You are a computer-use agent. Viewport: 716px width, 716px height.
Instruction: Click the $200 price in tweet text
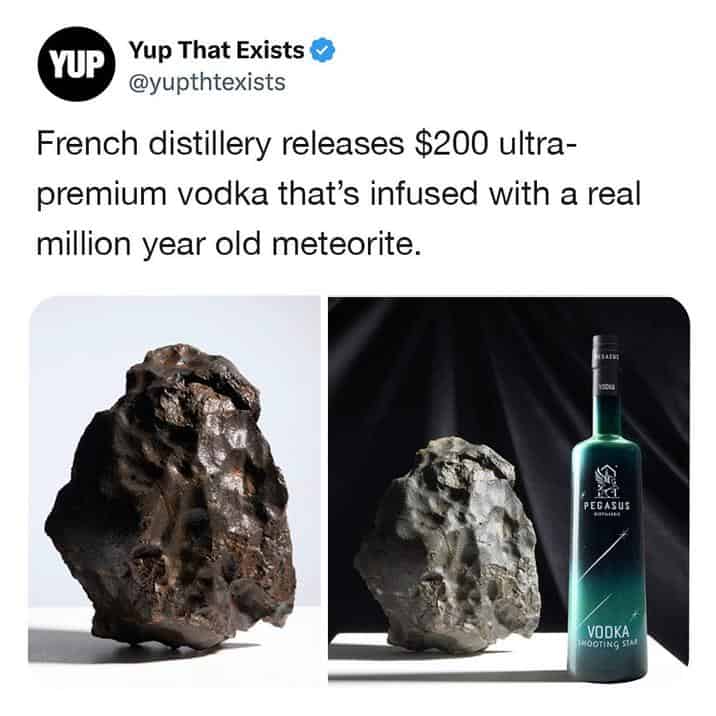point(451,143)
